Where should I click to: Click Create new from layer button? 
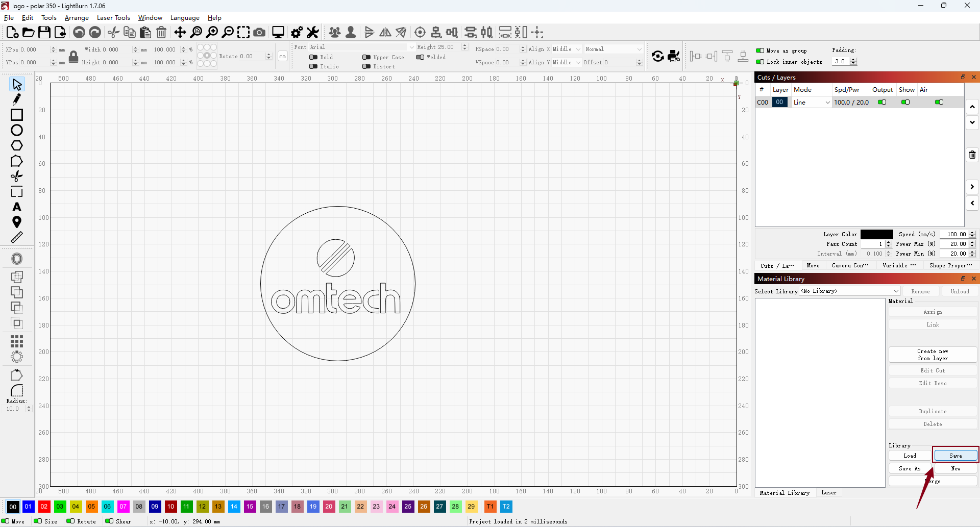click(x=933, y=355)
